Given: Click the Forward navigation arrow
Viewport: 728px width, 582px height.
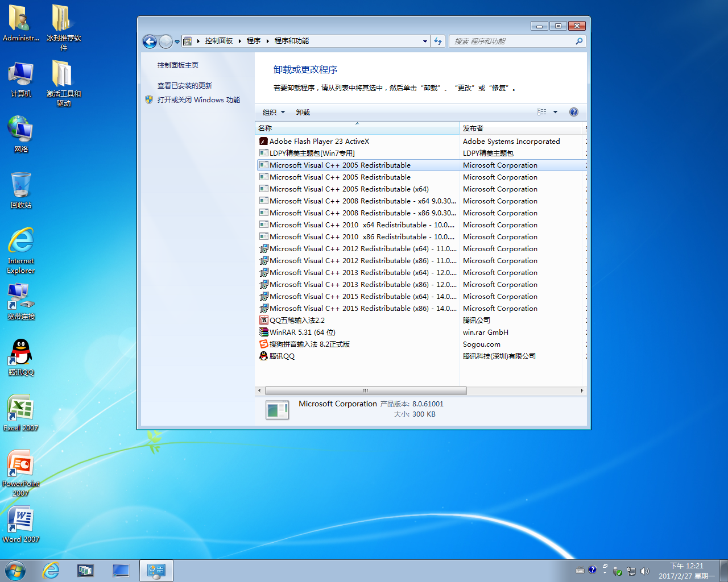Looking at the screenshot, I should (x=166, y=41).
